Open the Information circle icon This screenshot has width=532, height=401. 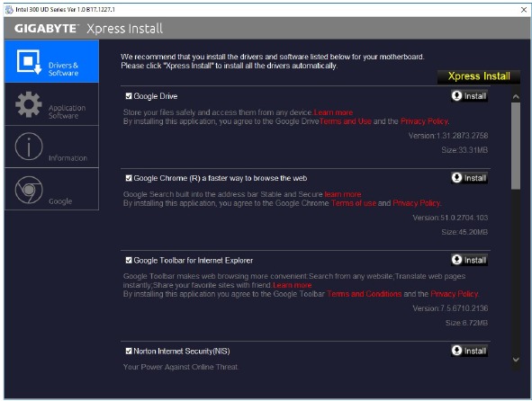[x=29, y=147]
